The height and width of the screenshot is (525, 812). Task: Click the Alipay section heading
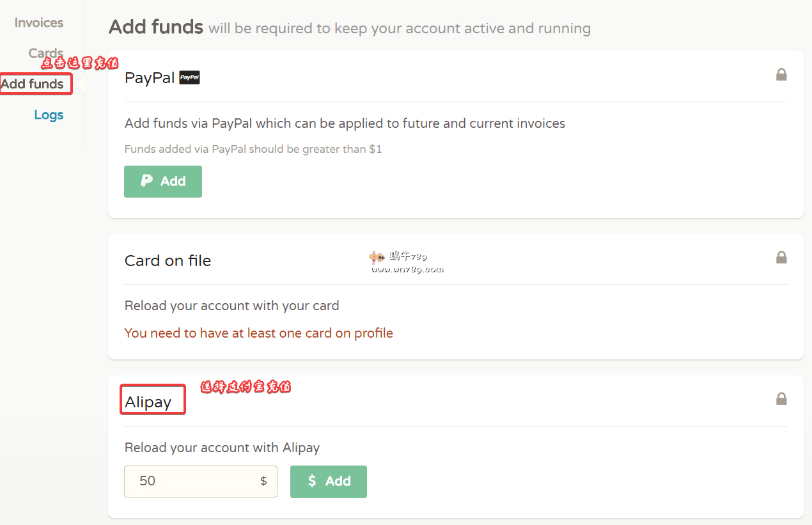[x=148, y=402]
